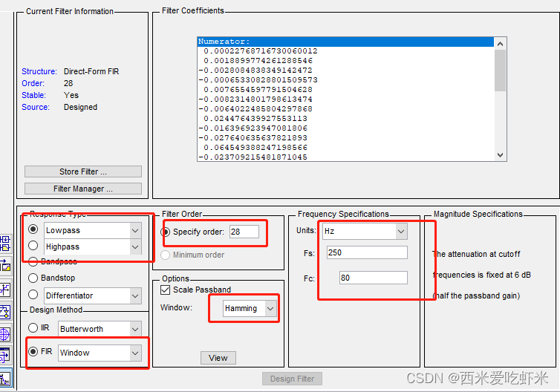
Task: Click the Designed source value
Action: point(80,107)
